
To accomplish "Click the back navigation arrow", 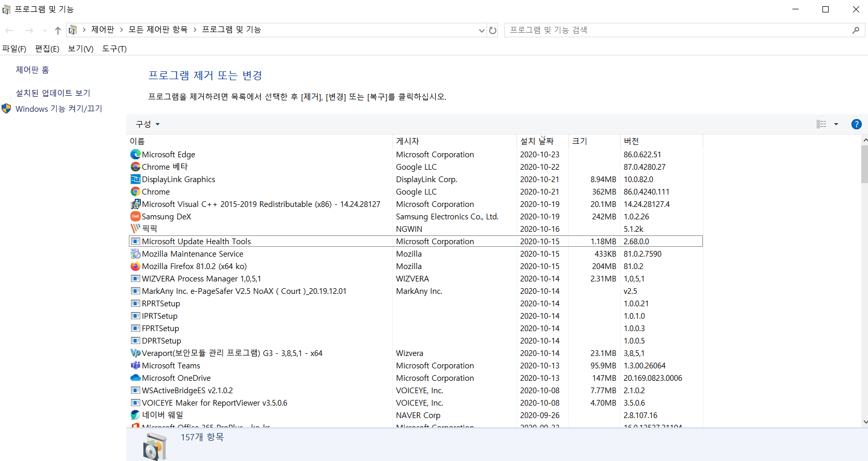I will pyautogui.click(x=9, y=30).
